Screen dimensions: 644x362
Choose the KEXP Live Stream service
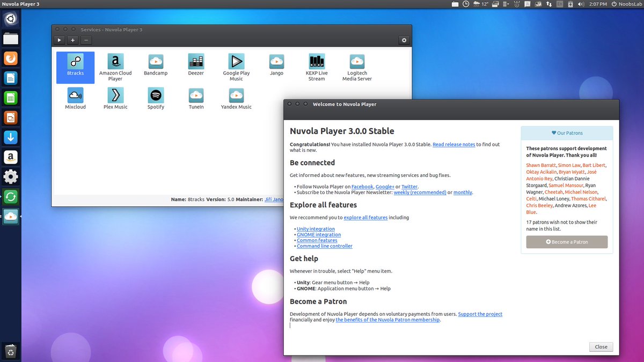pos(317,68)
